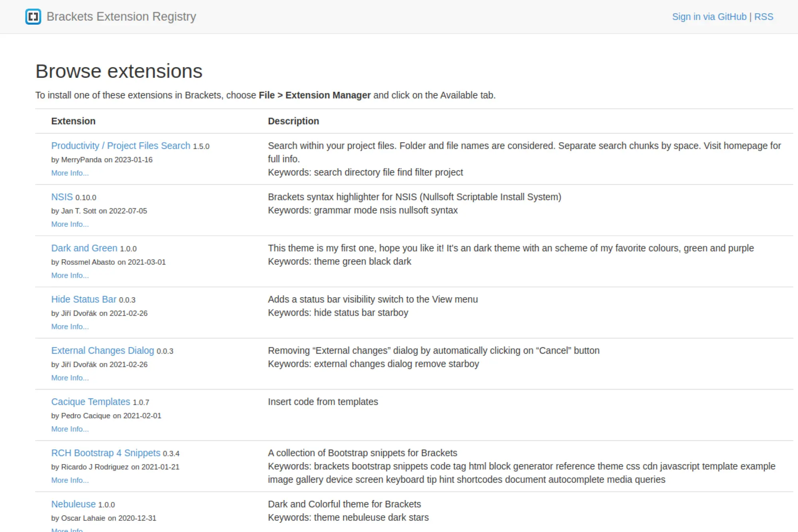The height and width of the screenshot is (532, 798).
Task: Click the Extension column header
Action: pos(73,121)
